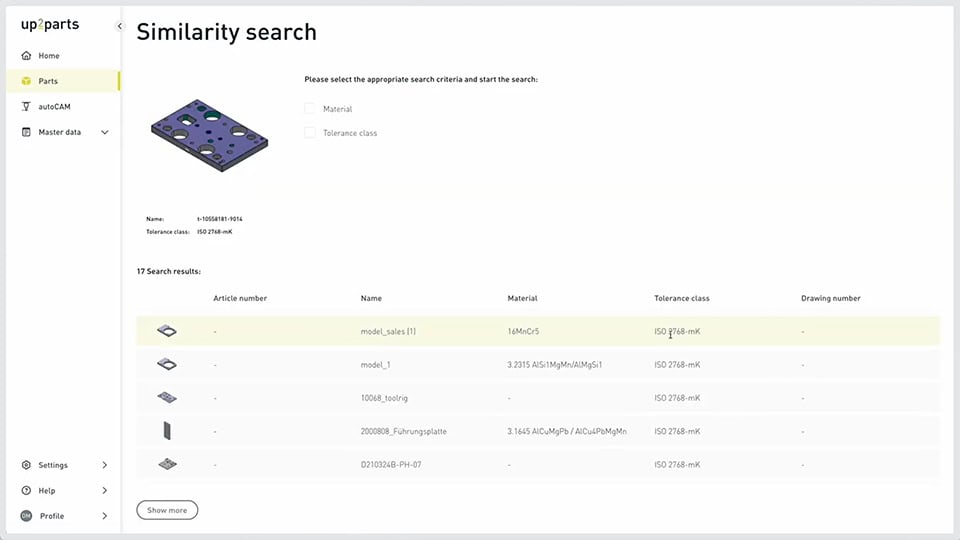Expand the Help arrow
Screen dimensions: 960x540
105,490
